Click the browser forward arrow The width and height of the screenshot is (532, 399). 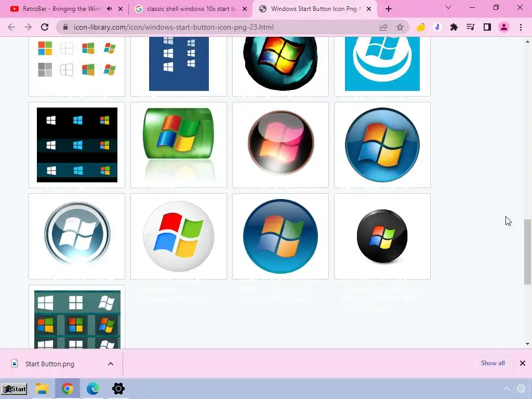[x=28, y=27]
